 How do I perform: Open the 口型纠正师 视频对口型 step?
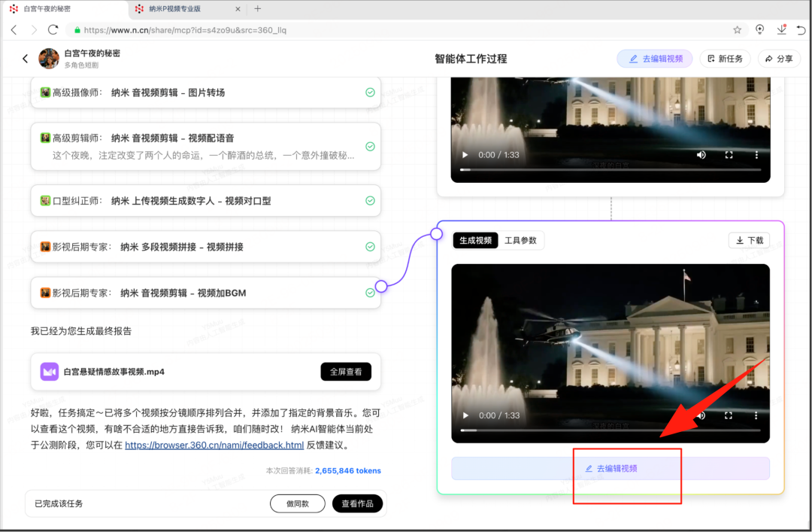[x=205, y=201]
